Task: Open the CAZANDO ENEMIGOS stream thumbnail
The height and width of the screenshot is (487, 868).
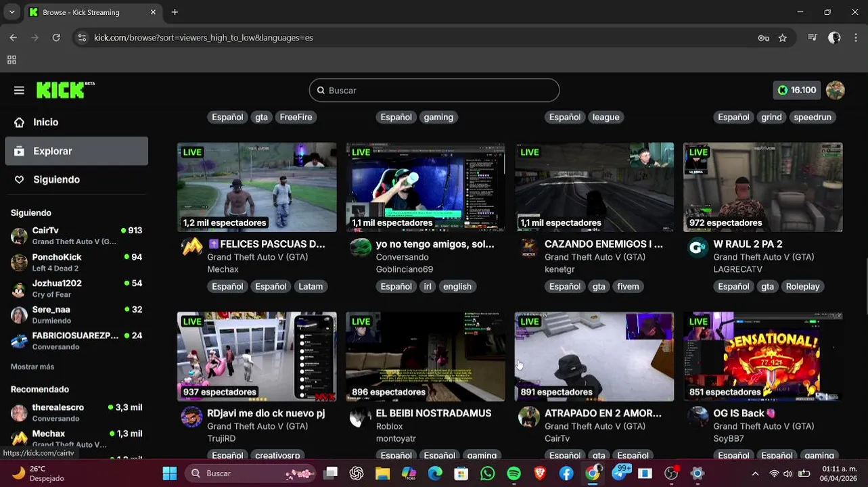Action: (x=594, y=187)
